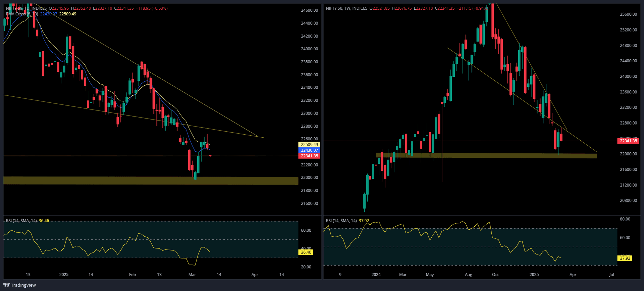Image resolution: width=644 pixels, height=291 pixels.
Task: Click the weekly open value O22521.85
Action: [x=380, y=8]
